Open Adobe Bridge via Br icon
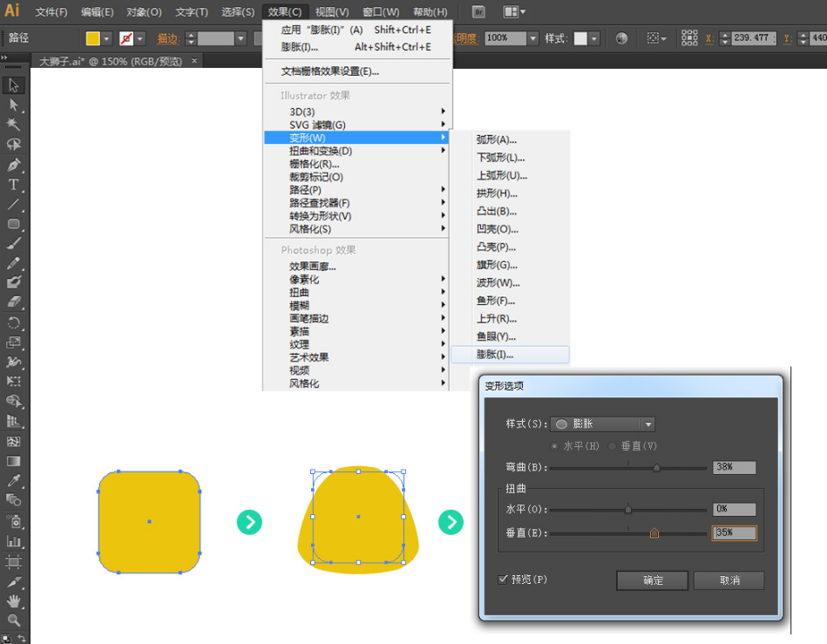Image resolution: width=827 pixels, height=644 pixels. [x=478, y=12]
